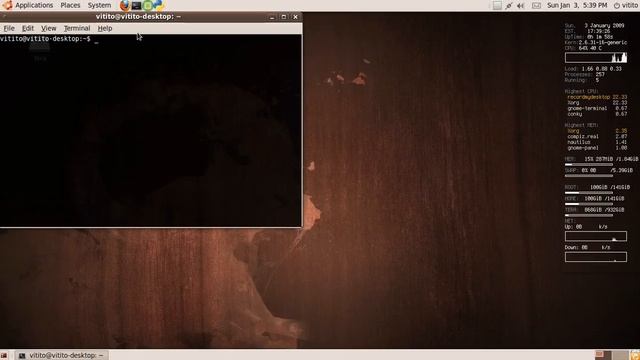
Task: Open the terminal Edit menu
Action: point(28,28)
